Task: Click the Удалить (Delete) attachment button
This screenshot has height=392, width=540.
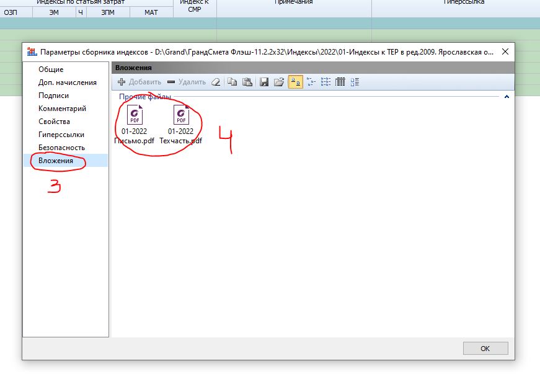Action: [x=187, y=82]
